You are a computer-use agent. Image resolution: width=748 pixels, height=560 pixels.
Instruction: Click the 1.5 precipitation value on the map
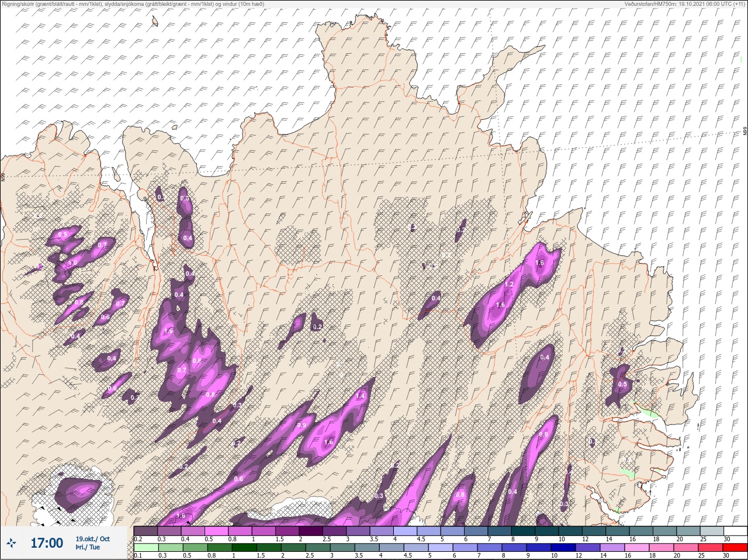(x=539, y=263)
